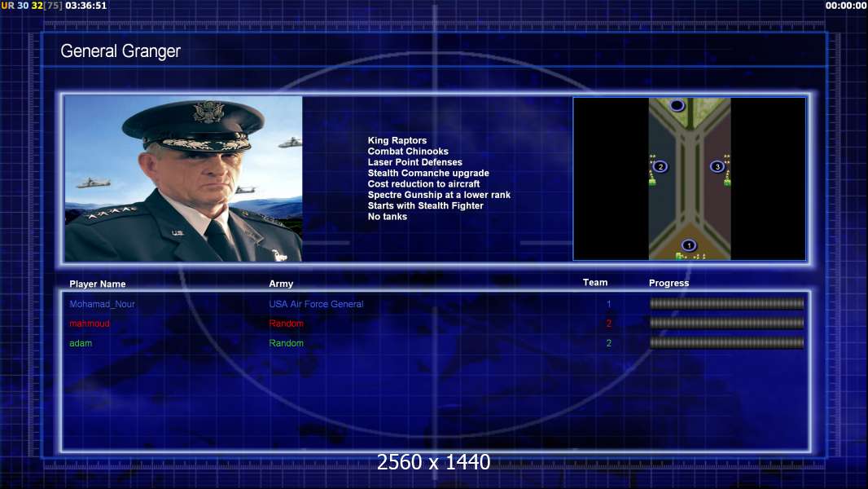Select the Combat Chinooks feature line
This screenshot has width=868, height=489.
[408, 152]
